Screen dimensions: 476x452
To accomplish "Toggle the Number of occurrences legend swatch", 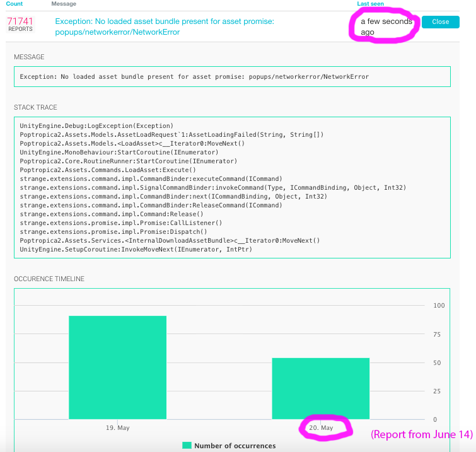I will [x=187, y=445].
